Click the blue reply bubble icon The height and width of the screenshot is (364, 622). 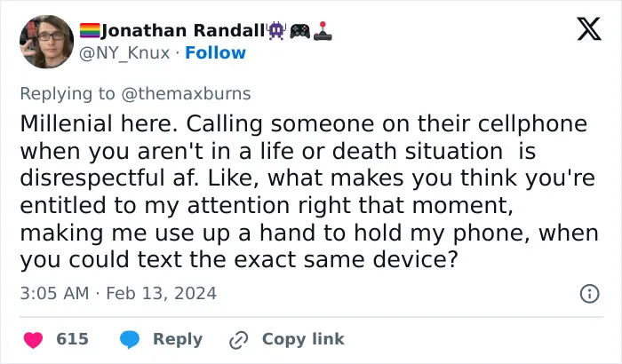pos(130,340)
